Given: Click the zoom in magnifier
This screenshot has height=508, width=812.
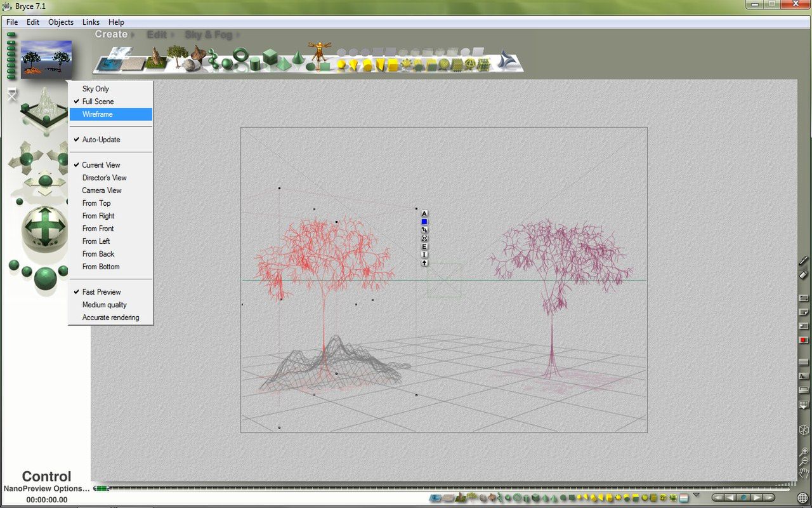Looking at the screenshot, I should click(804, 451).
